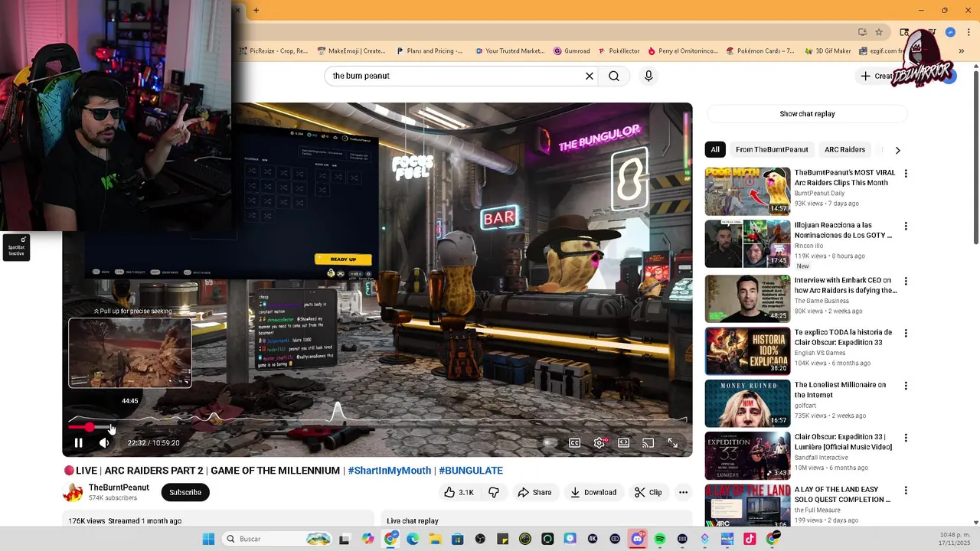Like the video (3.1K thumbs up)

click(459, 492)
